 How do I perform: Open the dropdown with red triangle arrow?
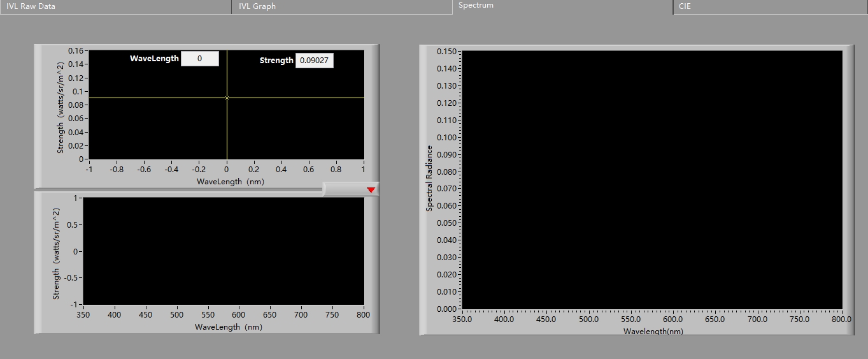click(x=371, y=189)
